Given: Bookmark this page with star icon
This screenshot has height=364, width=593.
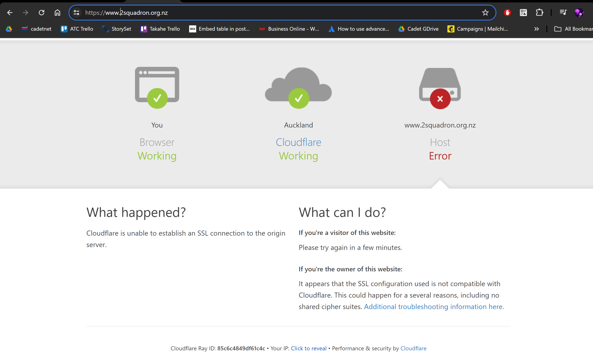Looking at the screenshot, I should point(485,13).
